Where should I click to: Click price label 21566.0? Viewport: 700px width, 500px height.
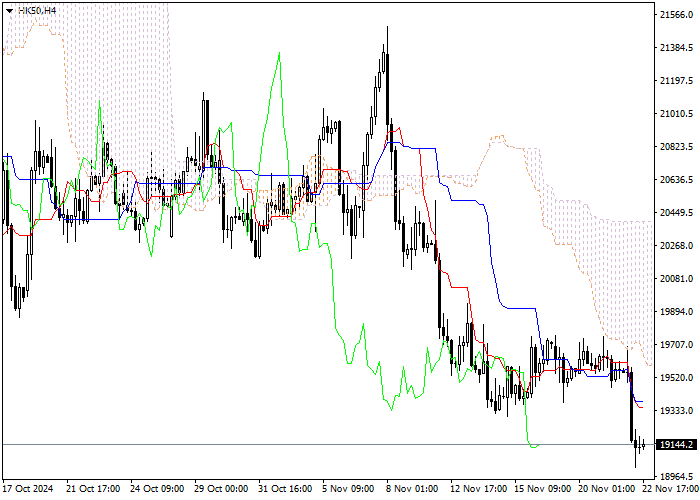click(x=676, y=15)
